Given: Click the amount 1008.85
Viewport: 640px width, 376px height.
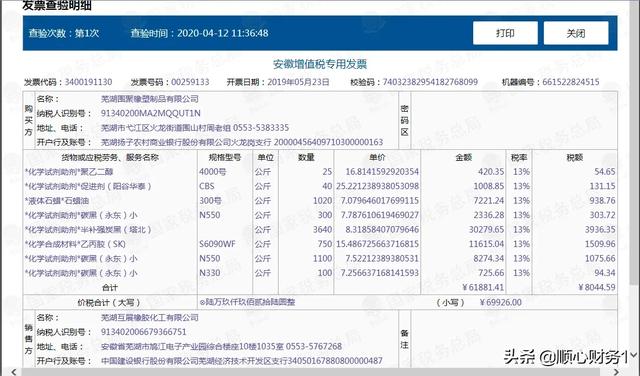Looking at the screenshot, I should (x=489, y=186).
